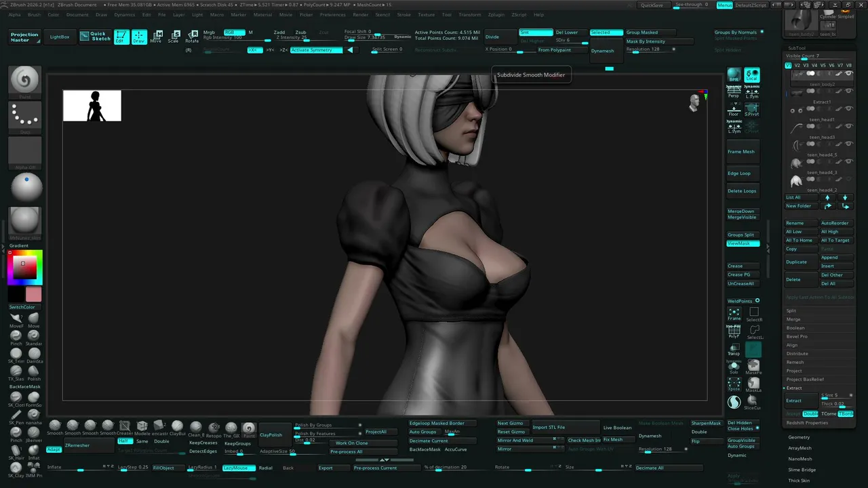Expand the NanoMesh section
This screenshot has width=868, height=488.
[x=800, y=459]
